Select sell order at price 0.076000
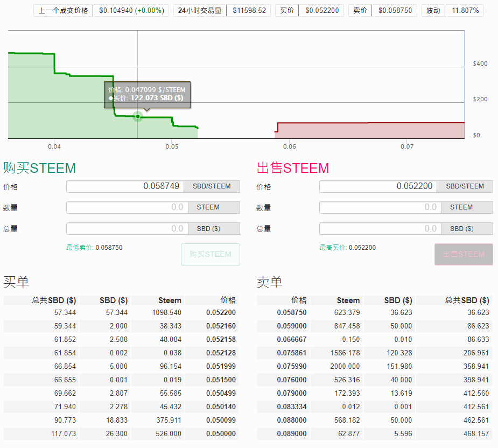The width and height of the screenshot is (498, 448). [x=375, y=380]
